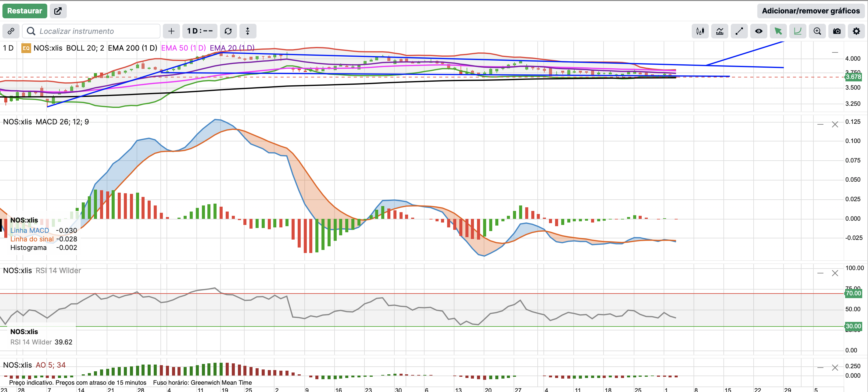
Task: Remove the AO 5; 34 indicator panel
Action: coord(835,367)
